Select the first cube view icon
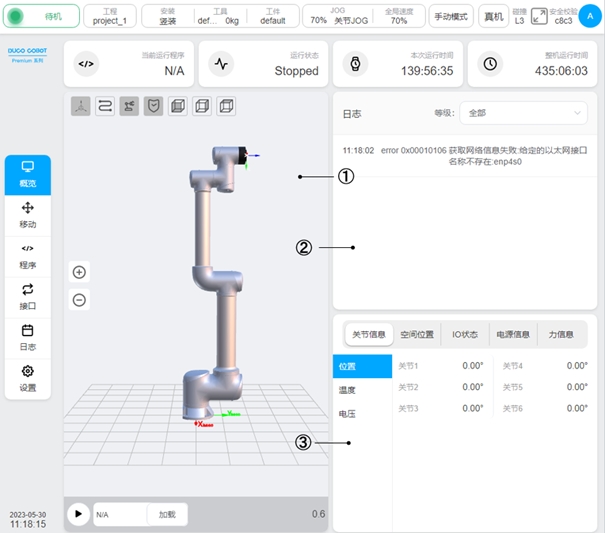The width and height of the screenshot is (605, 533). click(177, 106)
